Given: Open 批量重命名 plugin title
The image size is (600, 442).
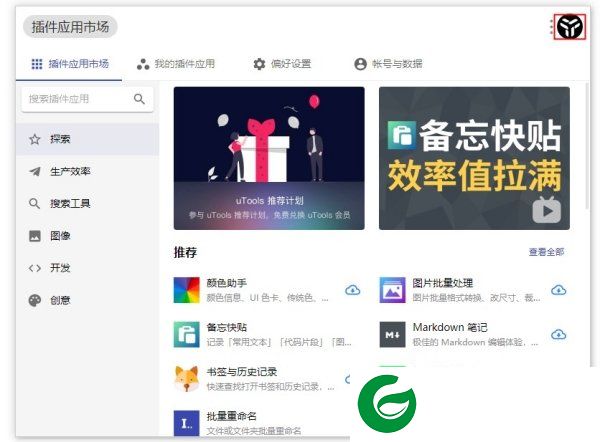Looking at the screenshot, I should (x=232, y=416).
